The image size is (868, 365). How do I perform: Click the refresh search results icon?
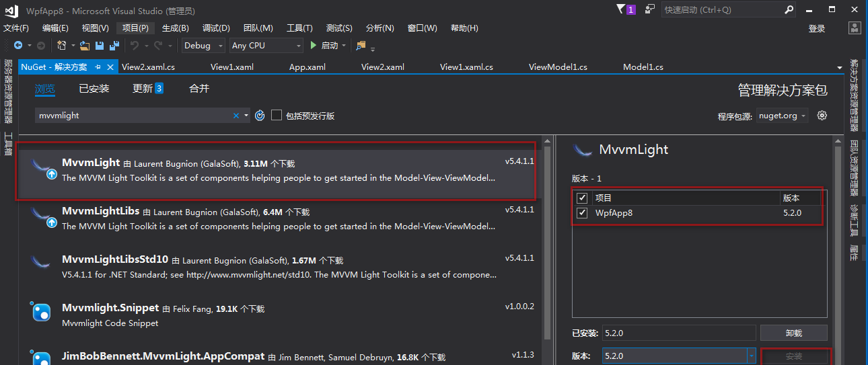click(x=260, y=116)
